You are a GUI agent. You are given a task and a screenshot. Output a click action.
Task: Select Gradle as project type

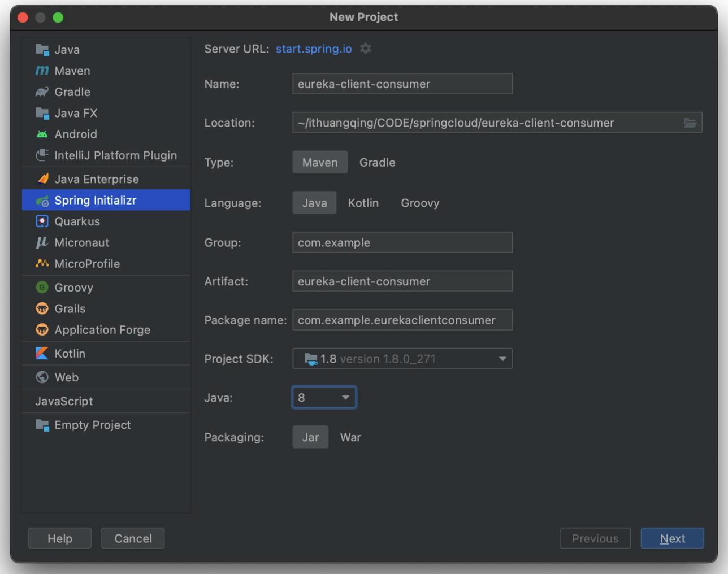(378, 162)
